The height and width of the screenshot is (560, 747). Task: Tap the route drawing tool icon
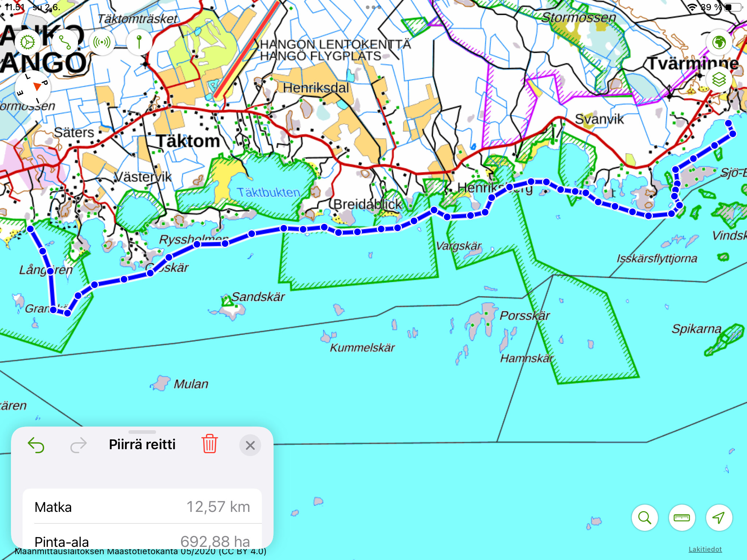pos(65,42)
